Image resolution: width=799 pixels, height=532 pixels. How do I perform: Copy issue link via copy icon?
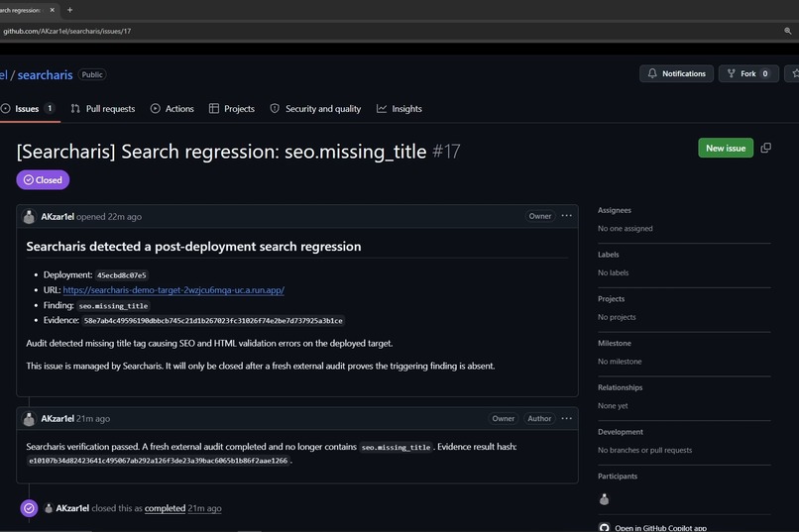click(766, 149)
